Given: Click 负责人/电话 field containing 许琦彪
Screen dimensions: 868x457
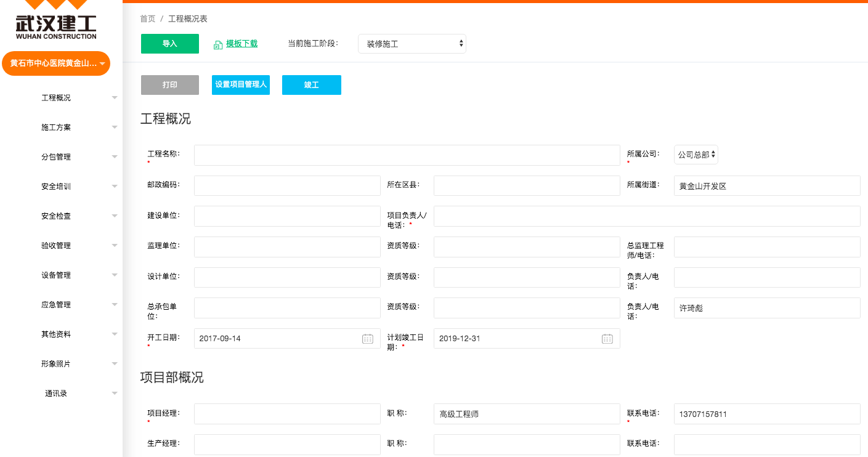Looking at the screenshot, I should pos(767,308).
